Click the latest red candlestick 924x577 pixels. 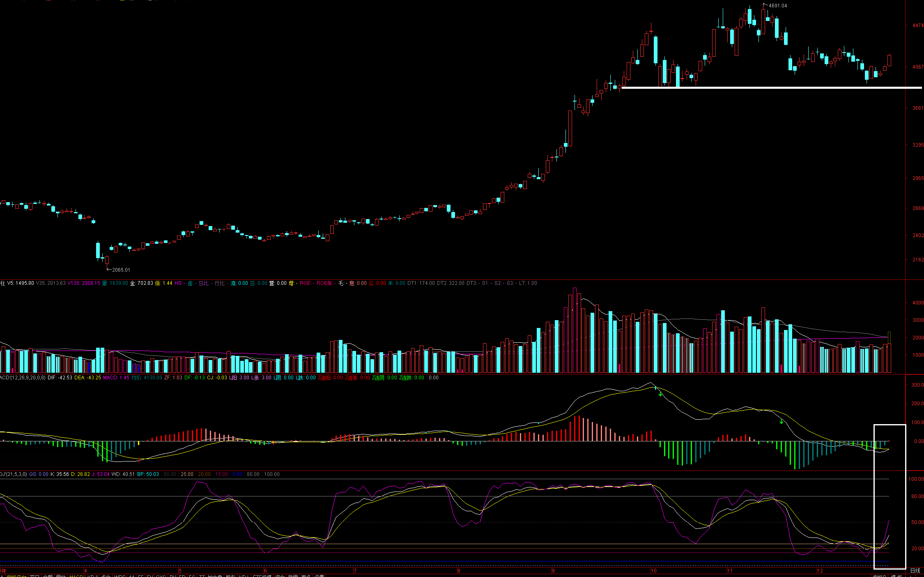click(889, 60)
